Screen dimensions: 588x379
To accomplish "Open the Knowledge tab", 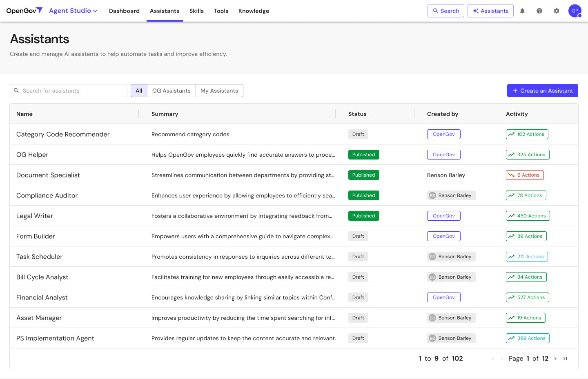I will pos(254,11).
